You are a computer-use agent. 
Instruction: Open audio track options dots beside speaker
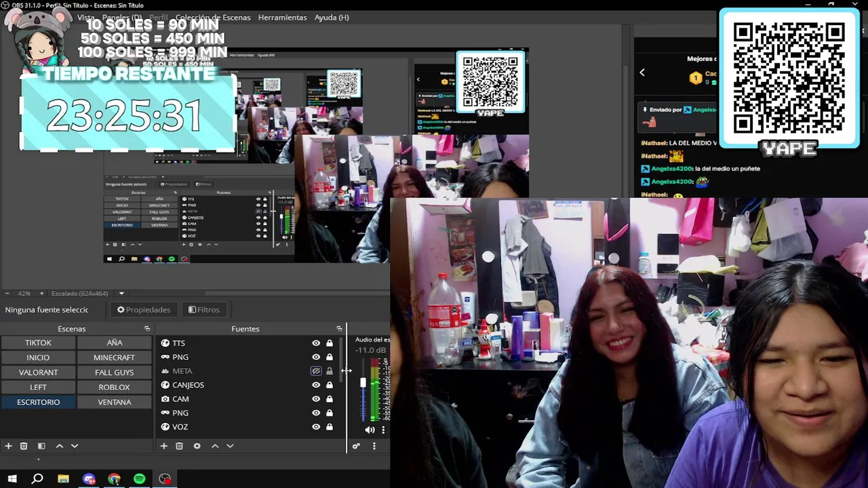tap(383, 430)
